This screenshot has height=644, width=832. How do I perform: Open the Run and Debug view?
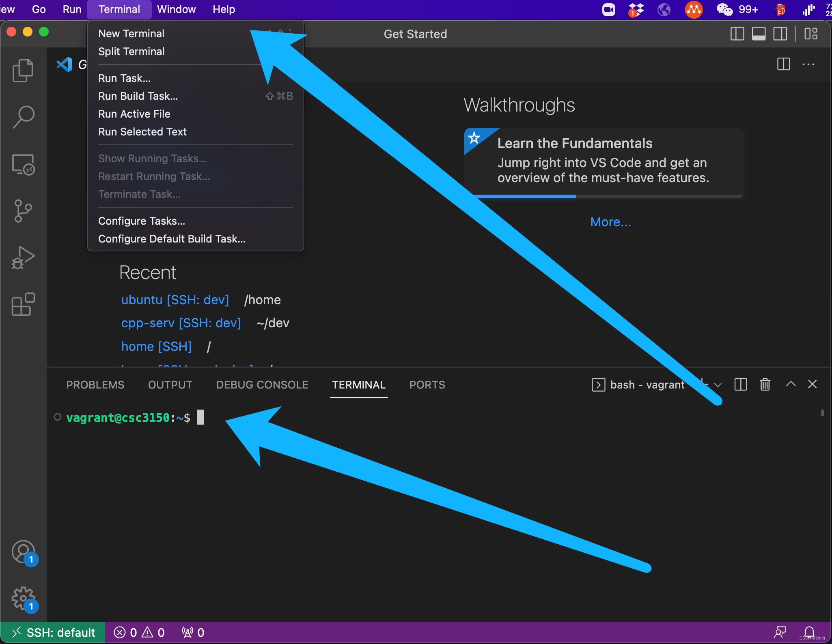pos(23,258)
